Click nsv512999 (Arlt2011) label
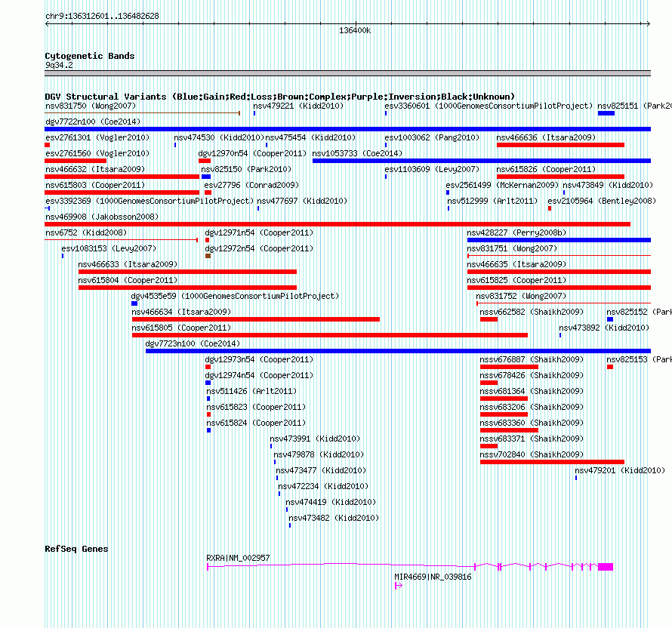672x628 pixels. [492, 201]
